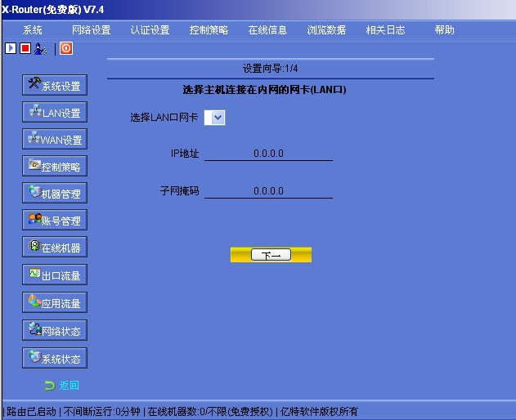This screenshot has width=516, height=420.
Task: Click the 路由已启动 status text
Action: (31, 412)
